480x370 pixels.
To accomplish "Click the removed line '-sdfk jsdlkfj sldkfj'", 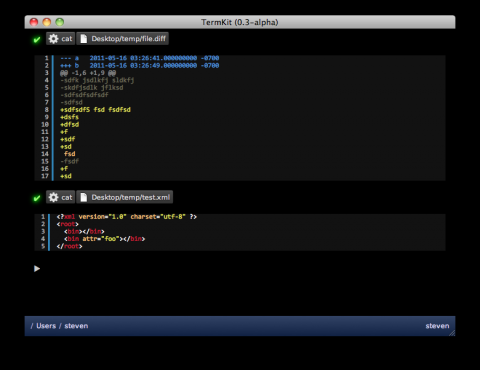I will (x=97, y=80).
